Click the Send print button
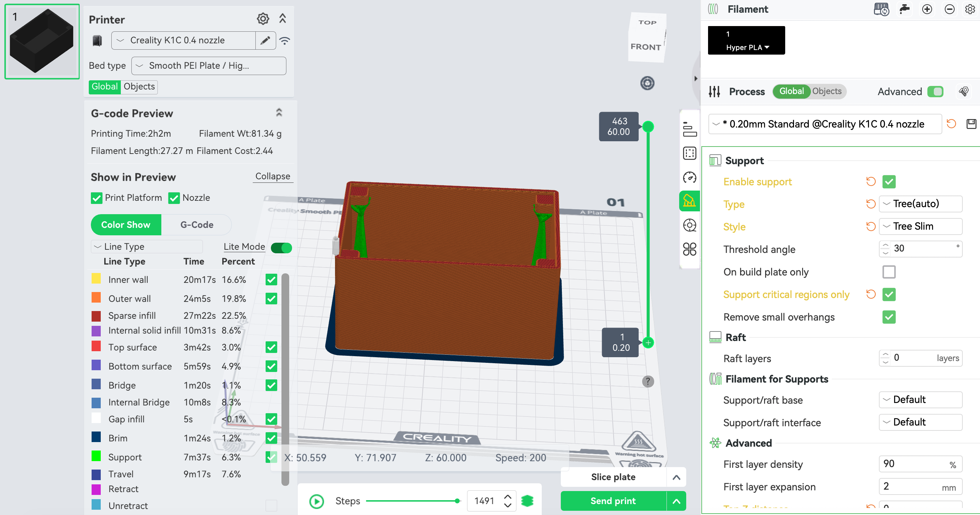The height and width of the screenshot is (515, 980). (x=613, y=501)
